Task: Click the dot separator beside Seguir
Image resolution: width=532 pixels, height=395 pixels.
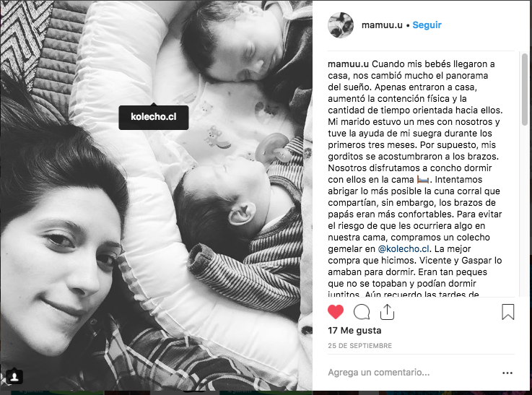Action: 408,25
